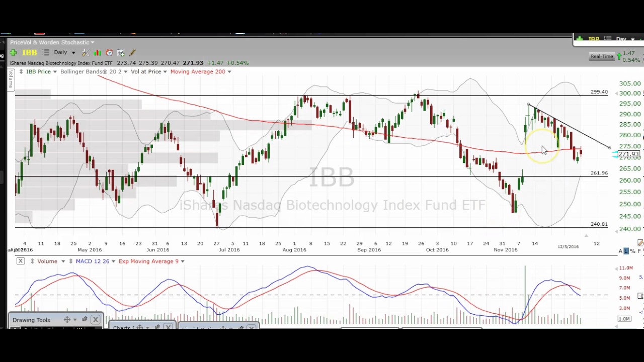The width and height of the screenshot is (644, 362).
Task: Grab the reorder arrows beside IBB Price
Action: 21,71
